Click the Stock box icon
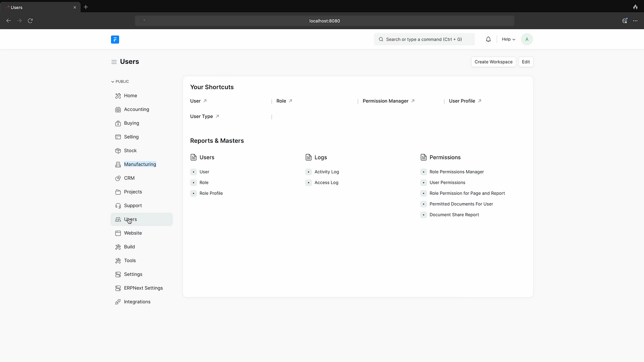The image size is (644, 362). coord(118,151)
